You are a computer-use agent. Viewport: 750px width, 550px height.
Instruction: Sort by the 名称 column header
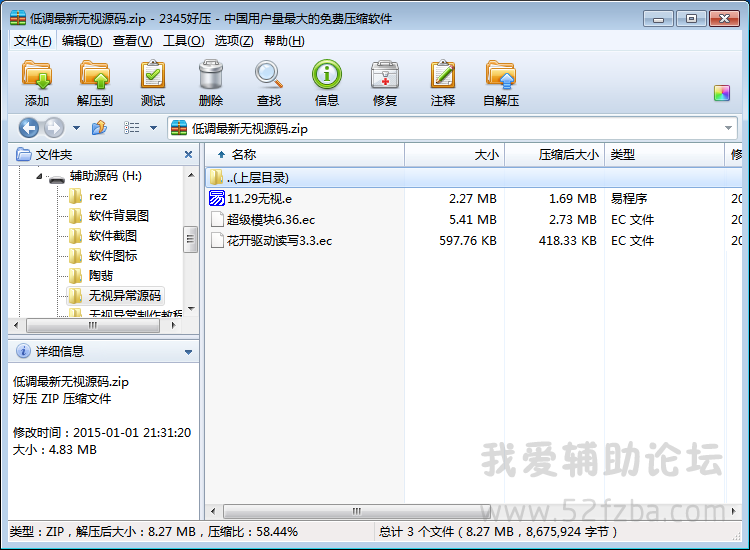[305, 154]
